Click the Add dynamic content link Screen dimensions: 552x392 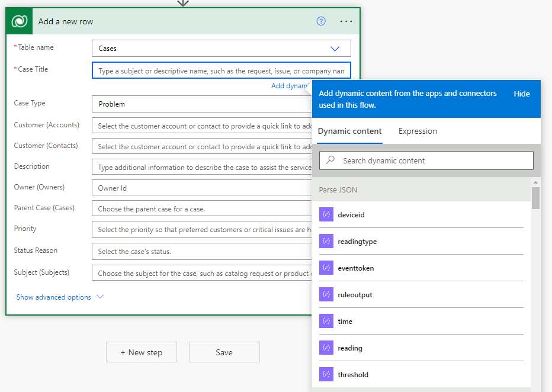pos(290,86)
